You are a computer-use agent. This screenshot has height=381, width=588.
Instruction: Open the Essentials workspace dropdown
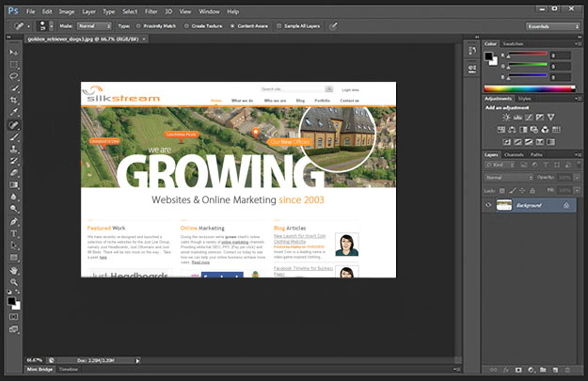554,26
